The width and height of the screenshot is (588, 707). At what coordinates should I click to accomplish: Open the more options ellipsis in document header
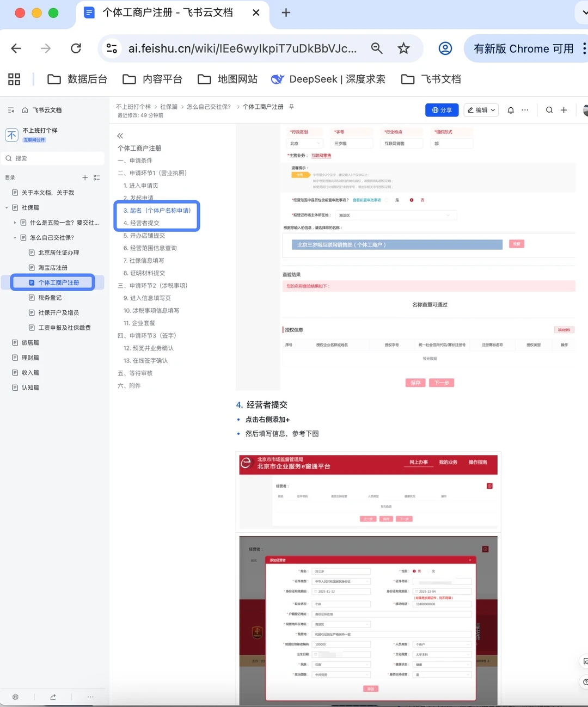[x=525, y=110]
